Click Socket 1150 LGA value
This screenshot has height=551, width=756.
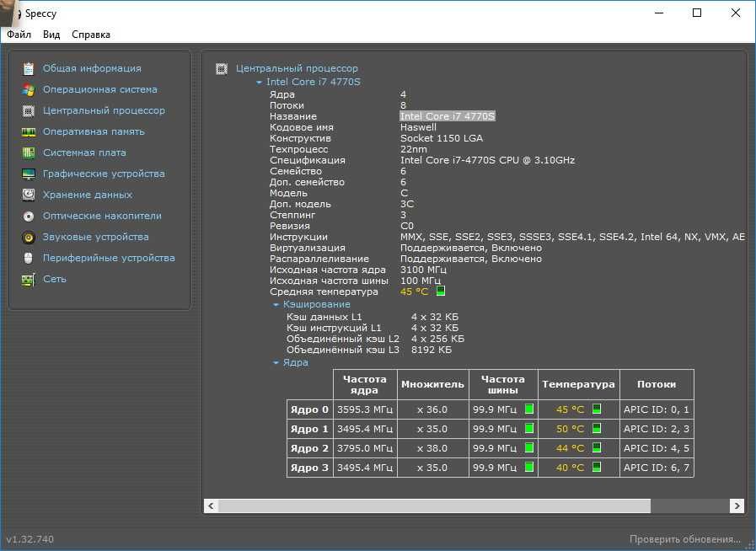click(441, 138)
